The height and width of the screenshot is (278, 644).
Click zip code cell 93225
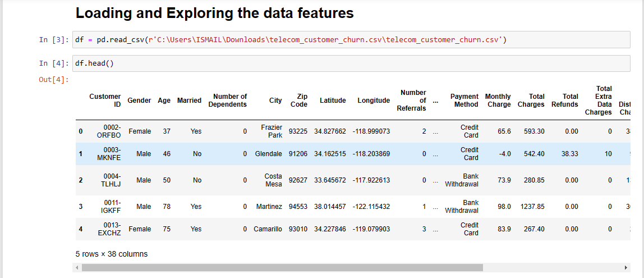tap(298, 131)
